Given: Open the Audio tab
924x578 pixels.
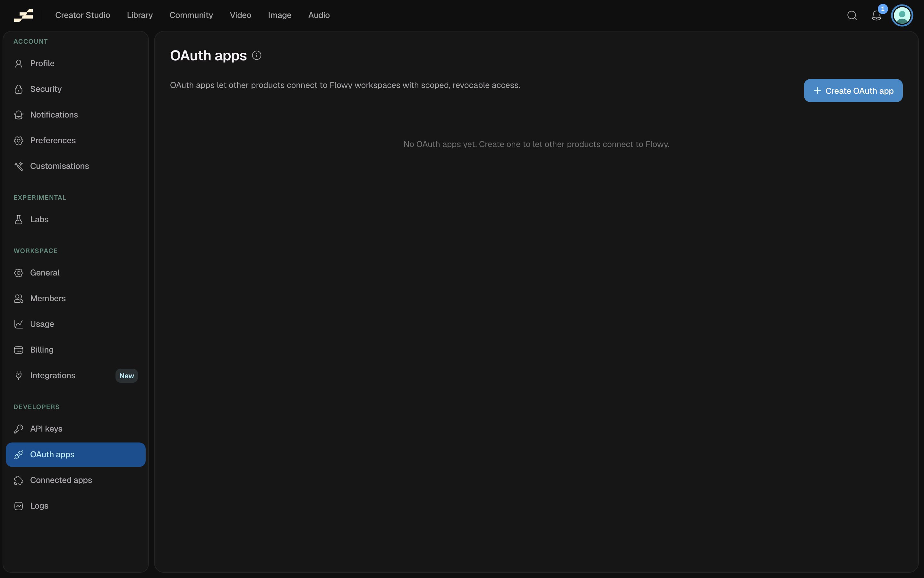Looking at the screenshot, I should pyautogui.click(x=319, y=15).
